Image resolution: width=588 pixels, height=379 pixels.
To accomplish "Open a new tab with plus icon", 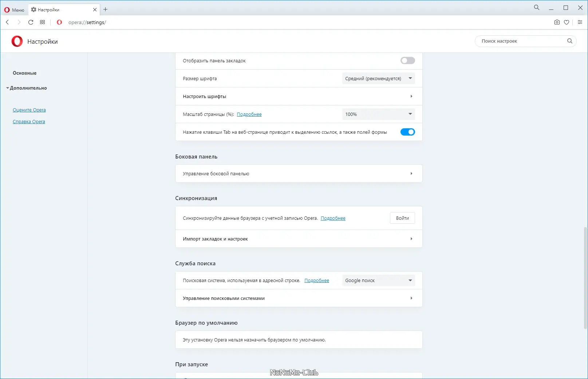I will (106, 9).
